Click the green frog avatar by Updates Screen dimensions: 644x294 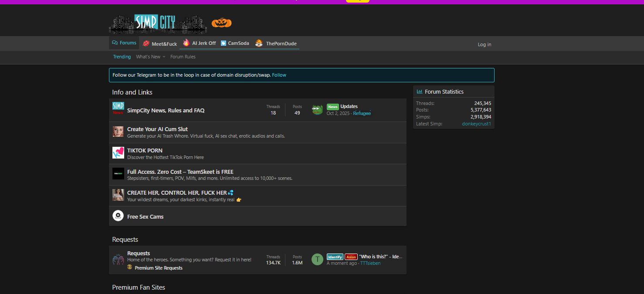(317, 110)
